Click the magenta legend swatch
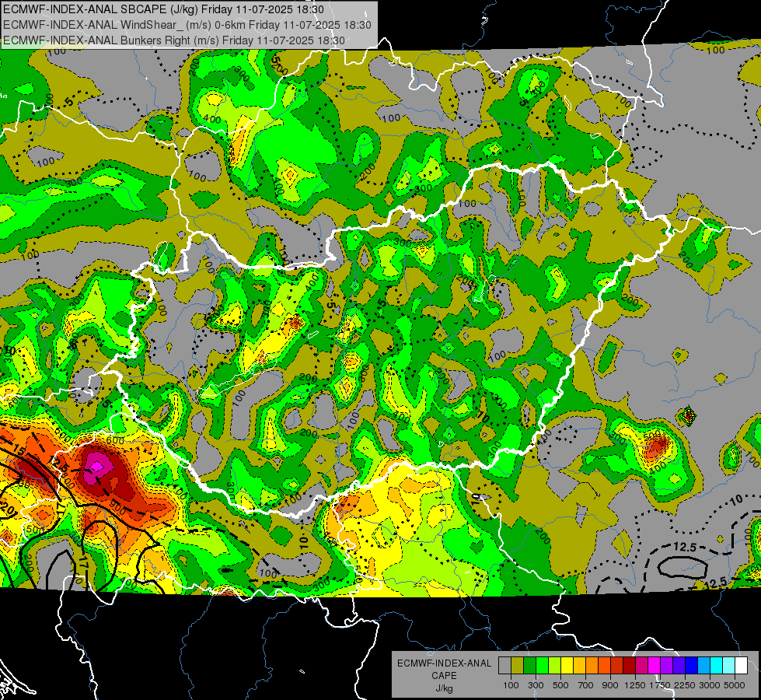The height and width of the screenshot is (700, 761). 655,666
